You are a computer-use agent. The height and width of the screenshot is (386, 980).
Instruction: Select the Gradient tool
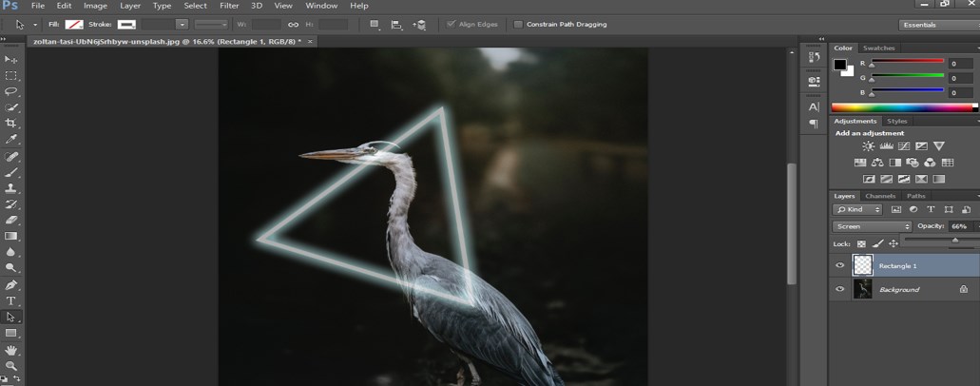pyautogui.click(x=10, y=236)
